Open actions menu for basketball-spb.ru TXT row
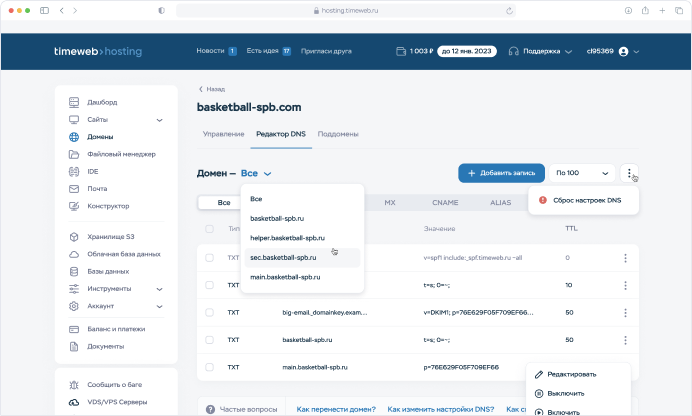Screen dimensions: 692x416 tap(625, 340)
